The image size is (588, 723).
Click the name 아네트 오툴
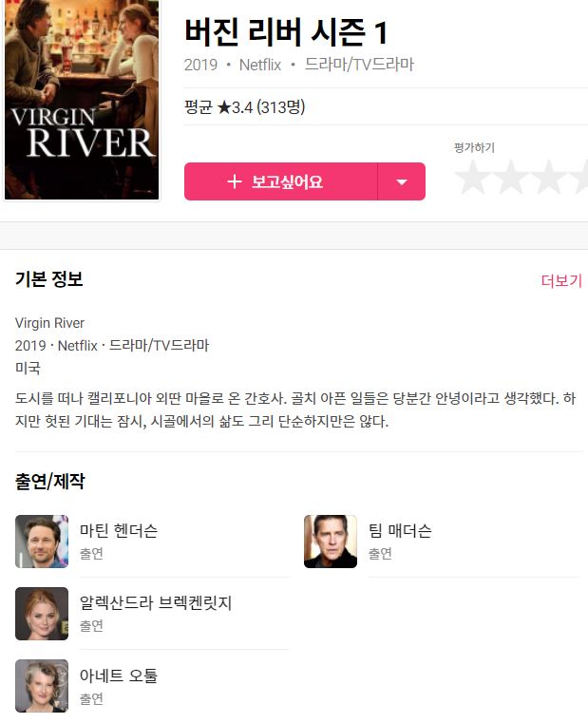tap(119, 675)
